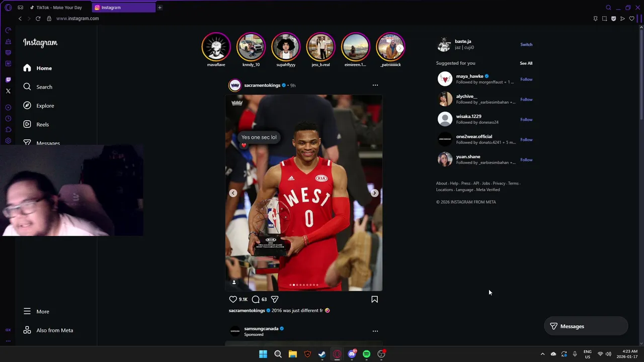Open options menu for sacramentokings post
Screen dimensions: 644x362
coord(375,85)
